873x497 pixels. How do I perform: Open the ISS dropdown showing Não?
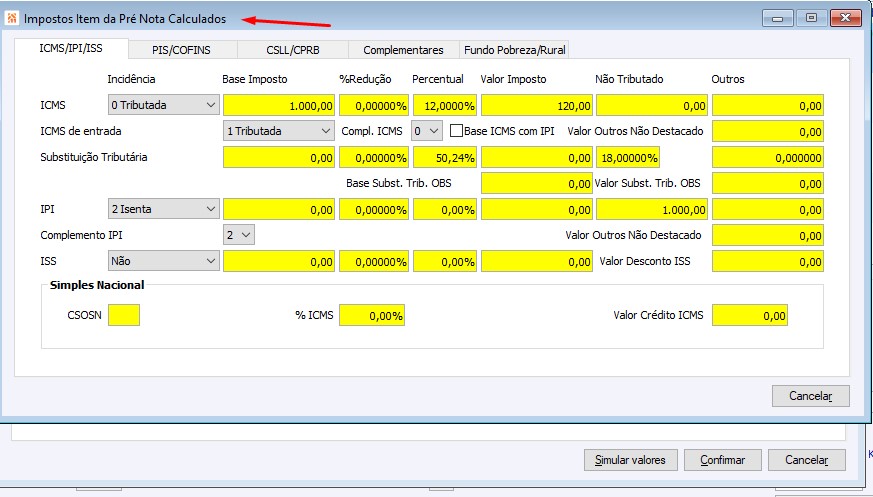(x=164, y=261)
